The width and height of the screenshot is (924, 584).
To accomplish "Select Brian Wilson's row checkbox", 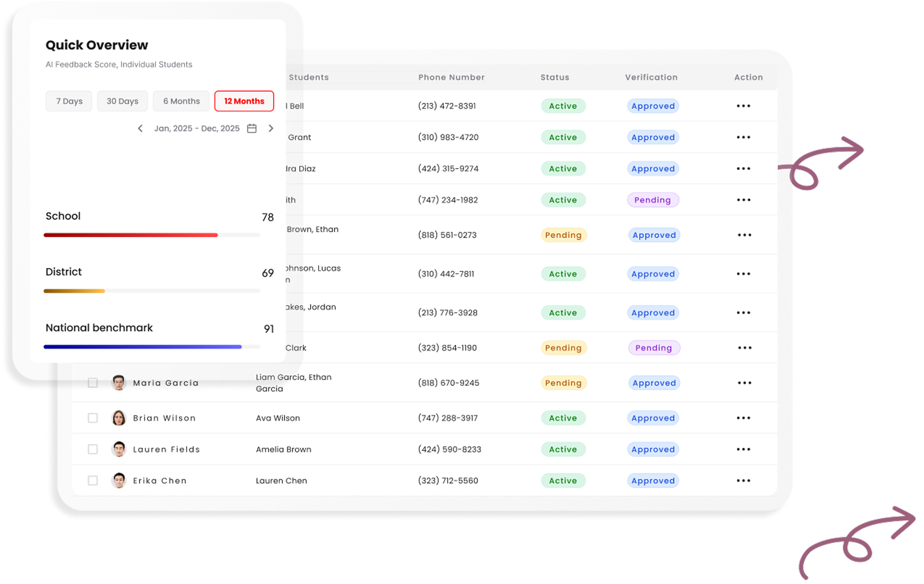I will pos(93,418).
